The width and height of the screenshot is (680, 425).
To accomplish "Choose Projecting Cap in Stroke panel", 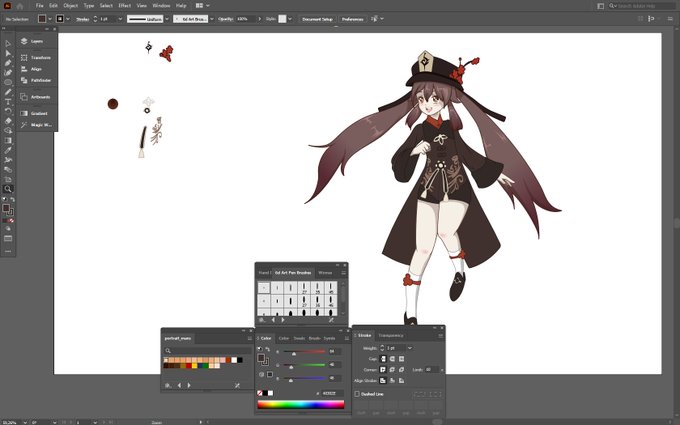I will [401, 359].
